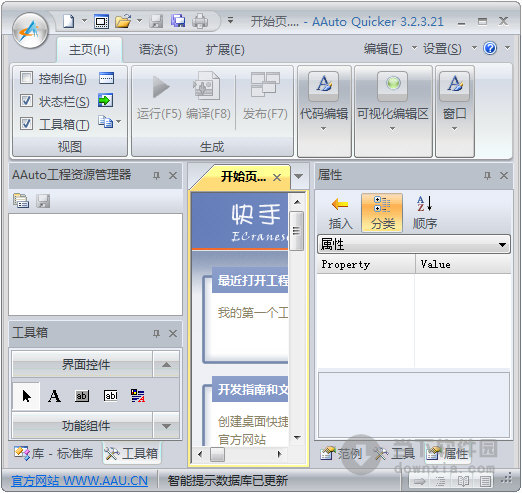
Task: Click start page scroll down arrow
Action: tap(297, 437)
